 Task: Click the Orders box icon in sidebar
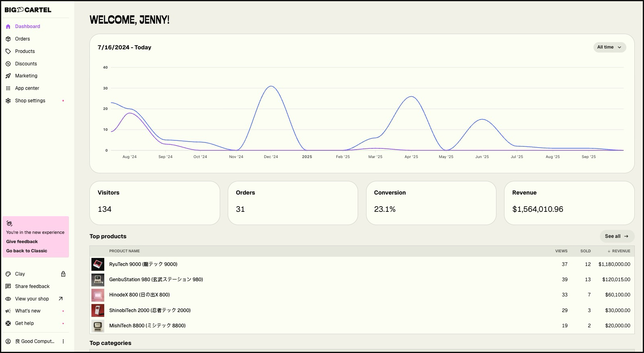click(8, 39)
